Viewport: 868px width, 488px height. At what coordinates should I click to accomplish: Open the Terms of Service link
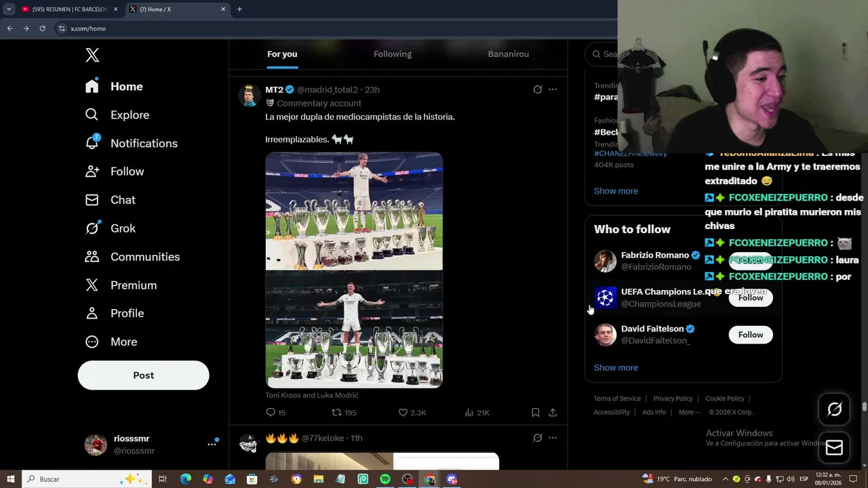click(617, 399)
